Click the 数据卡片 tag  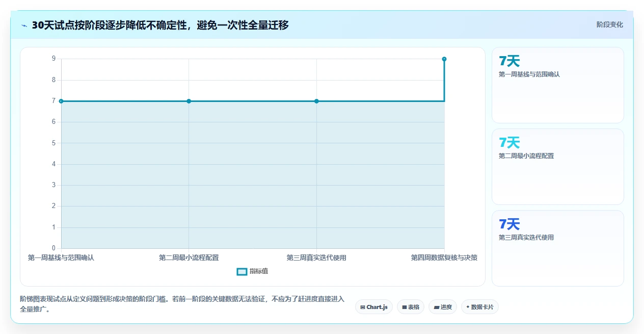point(480,307)
